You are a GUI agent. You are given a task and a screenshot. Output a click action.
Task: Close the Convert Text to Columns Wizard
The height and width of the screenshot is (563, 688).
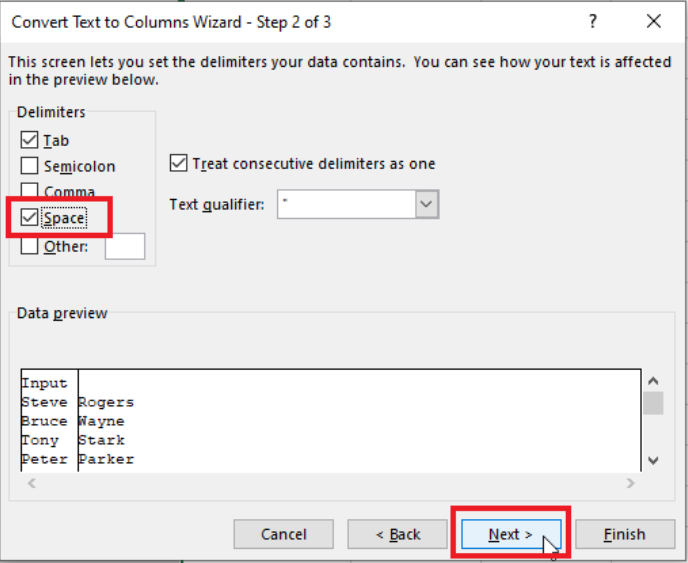tap(654, 21)
